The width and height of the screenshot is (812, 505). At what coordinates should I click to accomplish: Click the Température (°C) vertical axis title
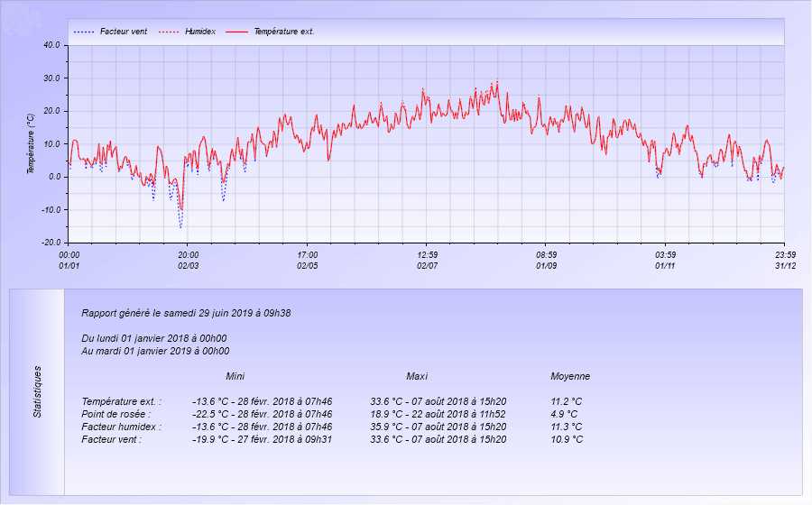point(31,143)
